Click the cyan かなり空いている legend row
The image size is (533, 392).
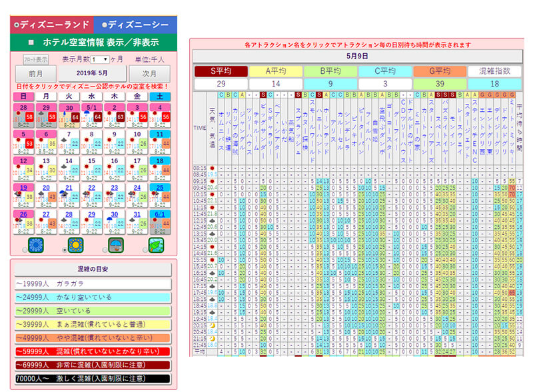[93, 297]
